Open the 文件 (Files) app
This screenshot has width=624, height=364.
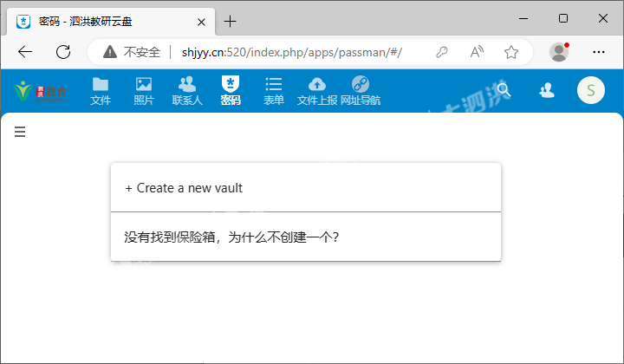[x=101, y=91]
